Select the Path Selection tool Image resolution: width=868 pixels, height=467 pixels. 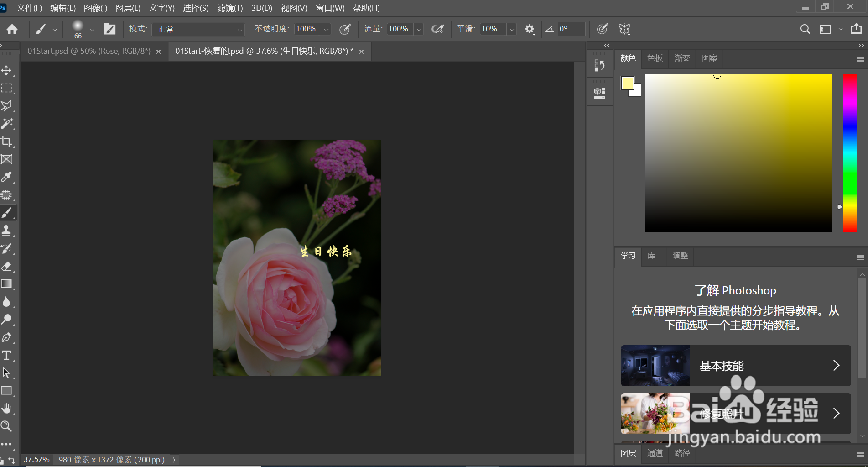(x=6, y=373)
